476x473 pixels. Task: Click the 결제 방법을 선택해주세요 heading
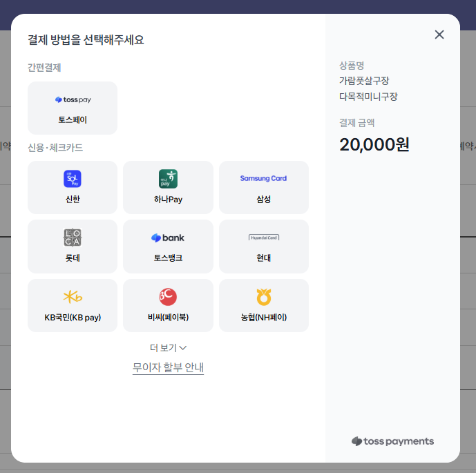click(86, 40)
